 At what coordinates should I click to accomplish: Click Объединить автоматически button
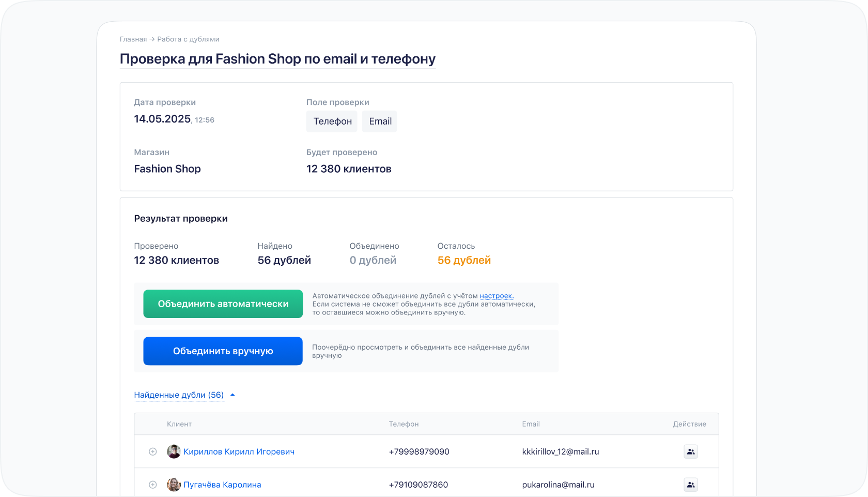(223, 304)
